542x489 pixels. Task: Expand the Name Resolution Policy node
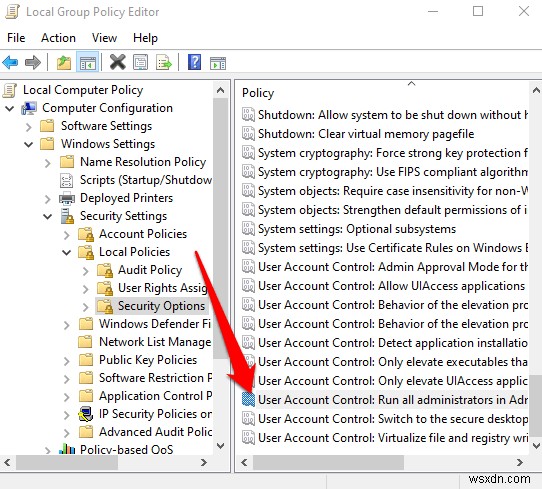(x=48, y=163)
